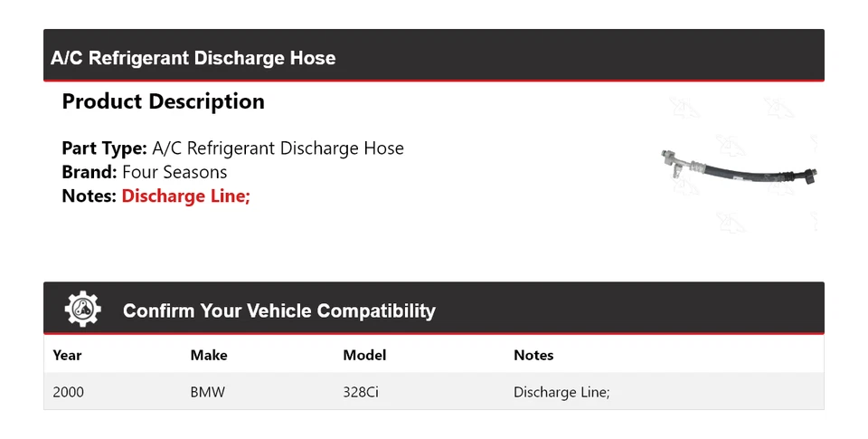
Task: Click the hose fitting end in product photo
Action: tap(673, 163)
